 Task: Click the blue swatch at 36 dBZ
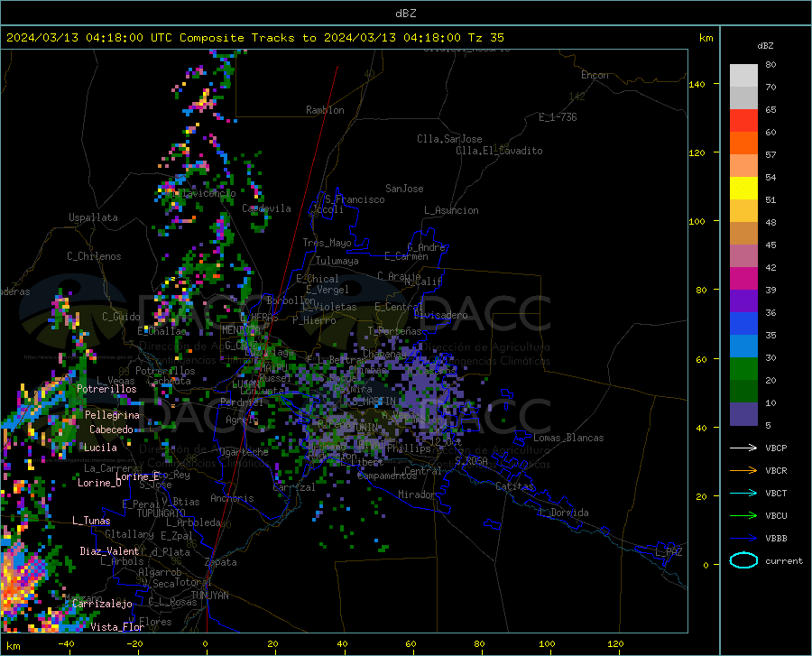click(743, 323)
